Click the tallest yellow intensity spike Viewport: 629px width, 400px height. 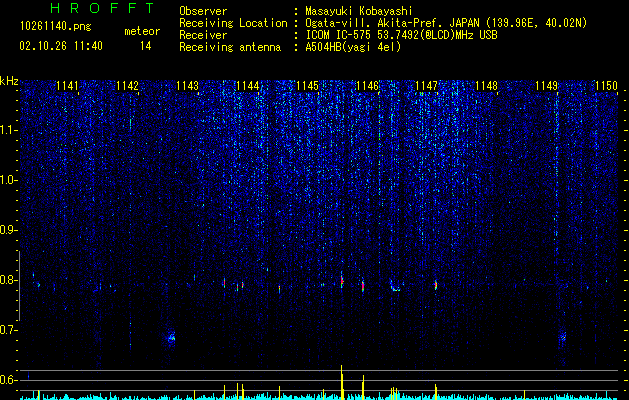[341, 382]
